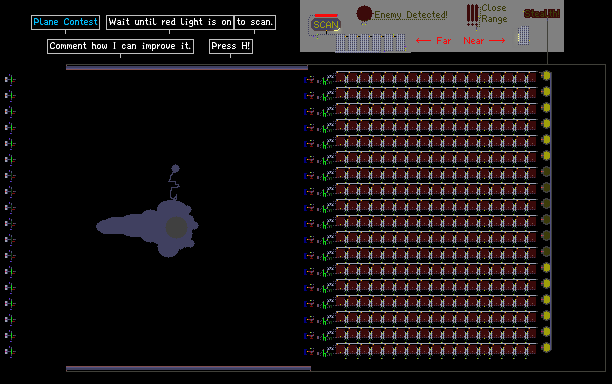Click the yellow SCAN button
Viewport: 612px width, 384px height.
(326, 25)
